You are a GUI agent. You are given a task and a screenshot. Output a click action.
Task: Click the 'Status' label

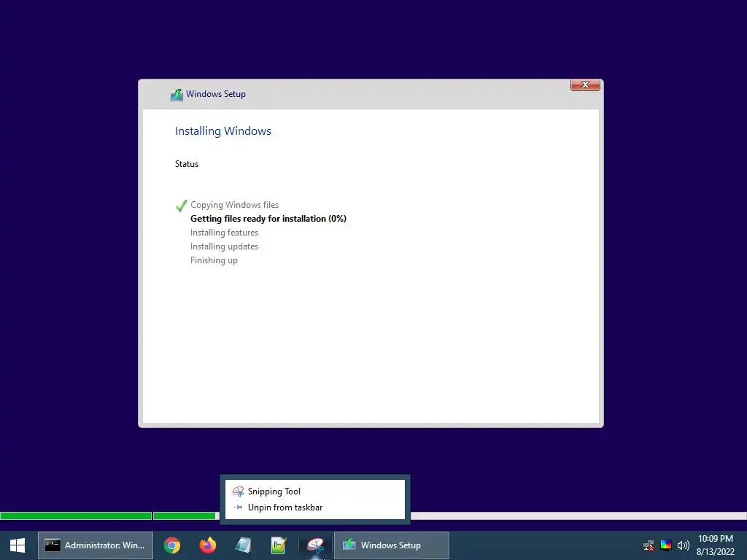pos(187,164)
